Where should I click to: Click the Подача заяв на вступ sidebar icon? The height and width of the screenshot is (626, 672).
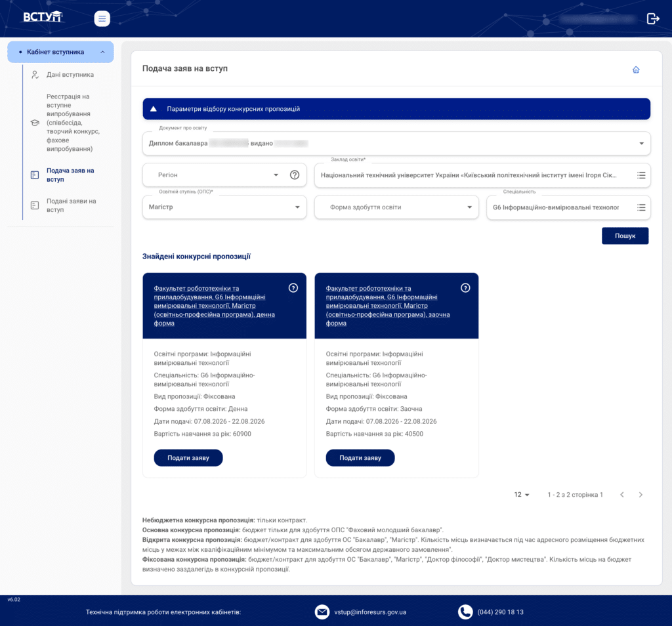pyautogui.click(x=35, y=175)
